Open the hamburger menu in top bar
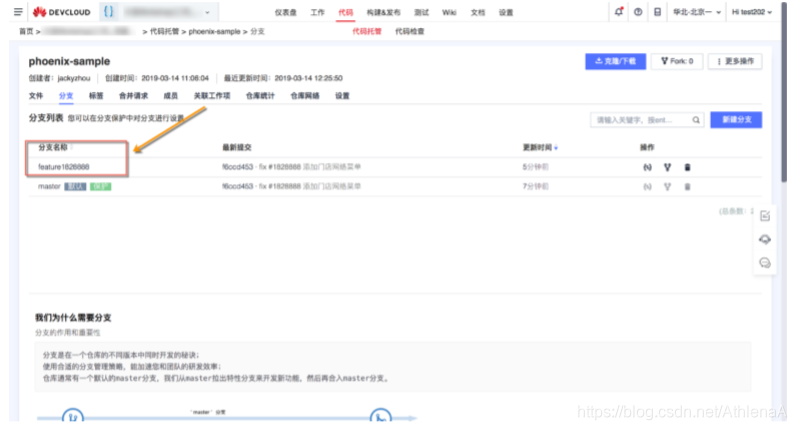This screenshot has height=430, width=797. coord(18,12)
